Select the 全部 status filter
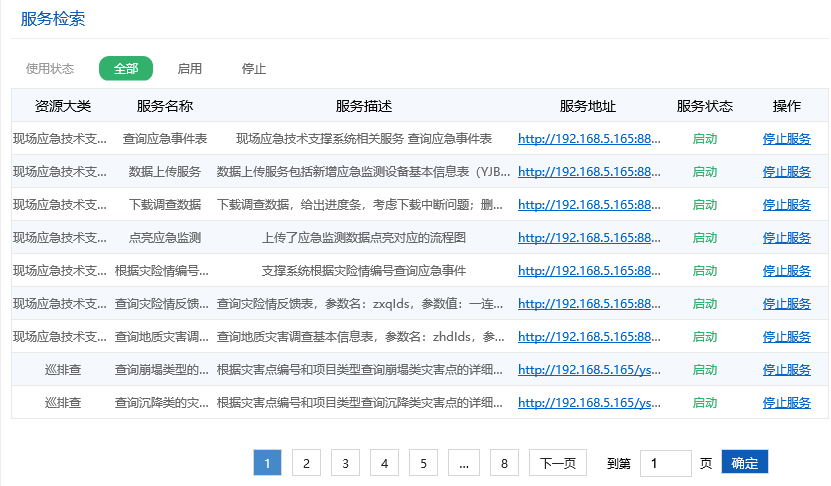The width and height of the screenshot is (831, 486). coord(126,69)
